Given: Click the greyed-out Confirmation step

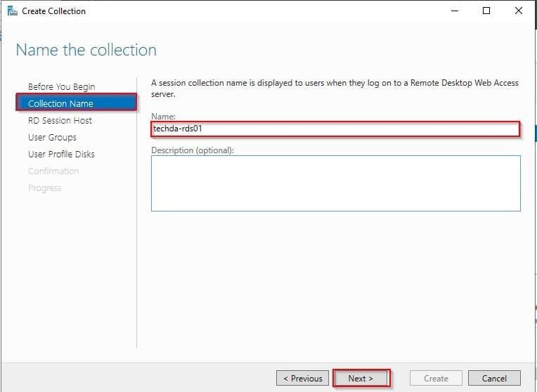Looking at the screenshot, I should 53,171.
